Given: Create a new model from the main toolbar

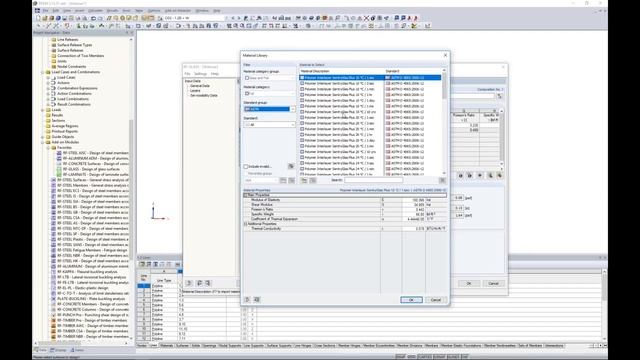Looking at the screenshot, I should click(x=38, y=18).
